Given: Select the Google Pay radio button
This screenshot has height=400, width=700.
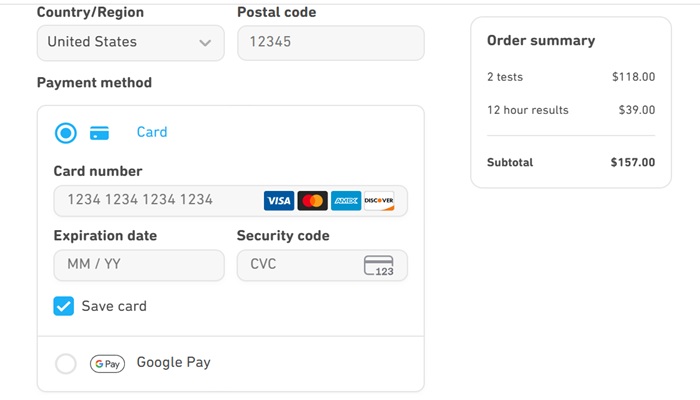Looking at the screenshot, I should 66,364.
